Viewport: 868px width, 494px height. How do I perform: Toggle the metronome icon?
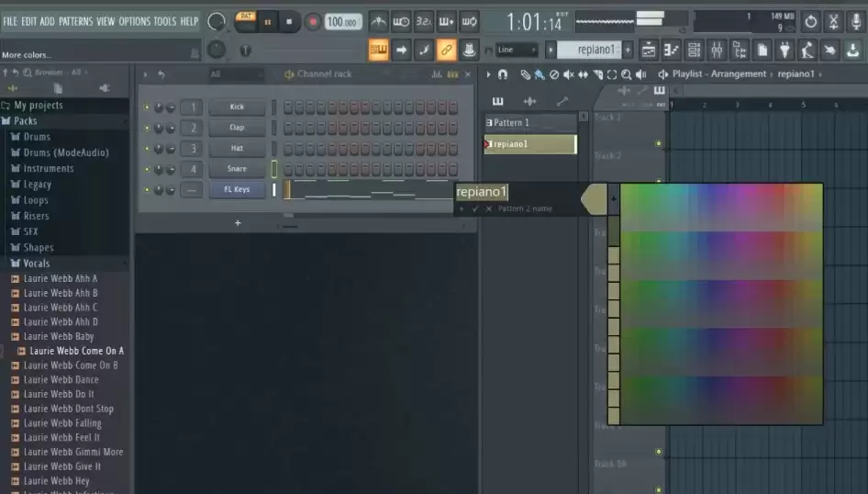point(379,22)
